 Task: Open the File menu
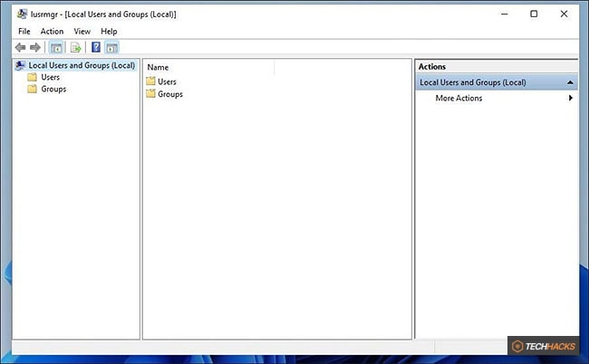24,32
